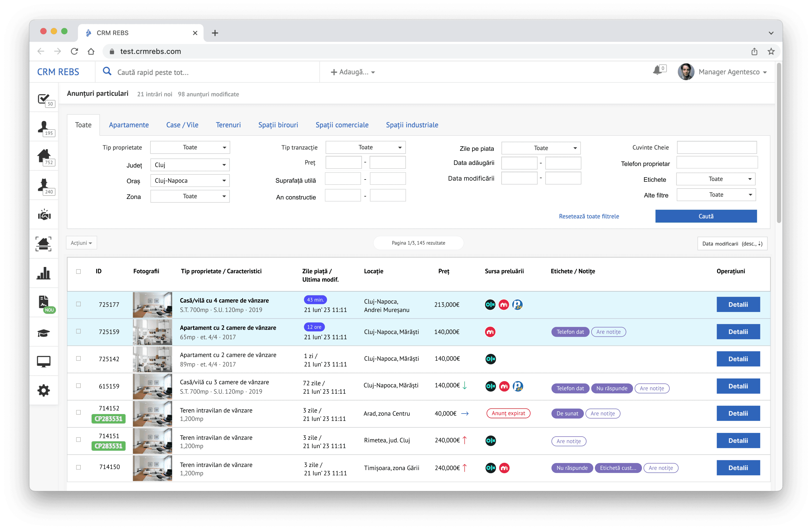Tick the checkbox on row 714152

(78, 413)
